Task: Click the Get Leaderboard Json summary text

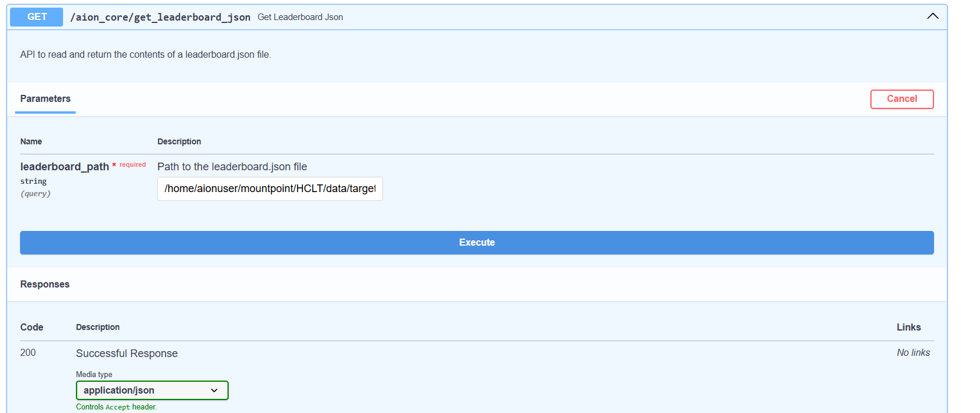Action: point(300,17)
